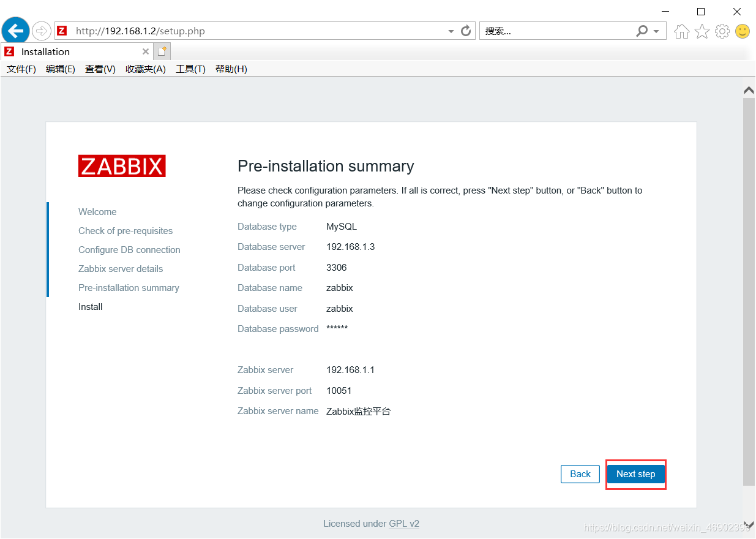The height and width of the screenshot is (539, 756).
Task: Close the Installation tab
Action: click(x=146, y=51)
